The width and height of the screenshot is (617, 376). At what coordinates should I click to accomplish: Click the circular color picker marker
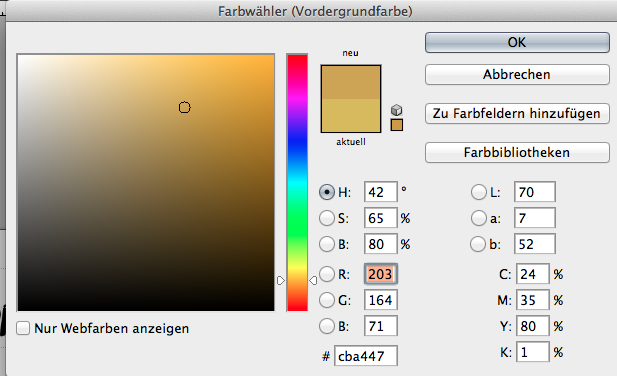coord(185,107)
